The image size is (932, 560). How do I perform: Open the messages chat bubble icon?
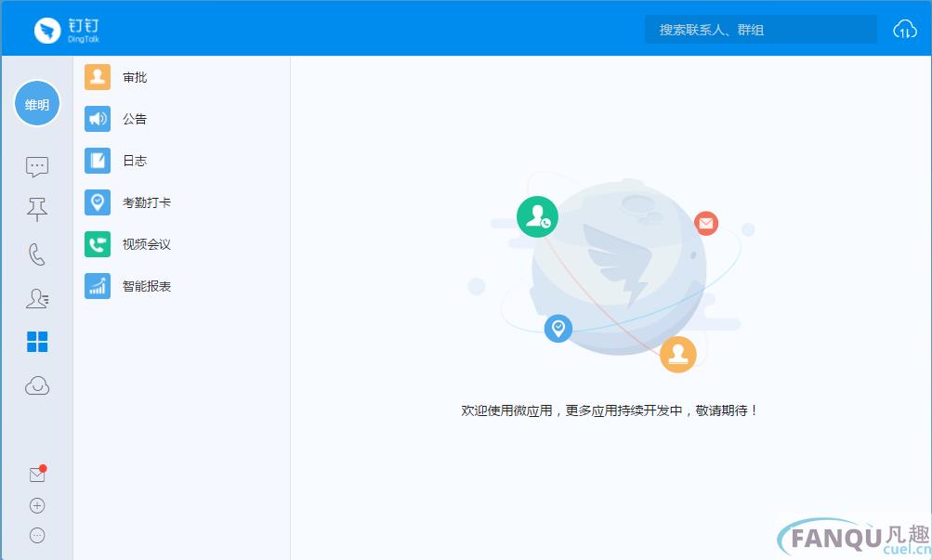[37, 167]
